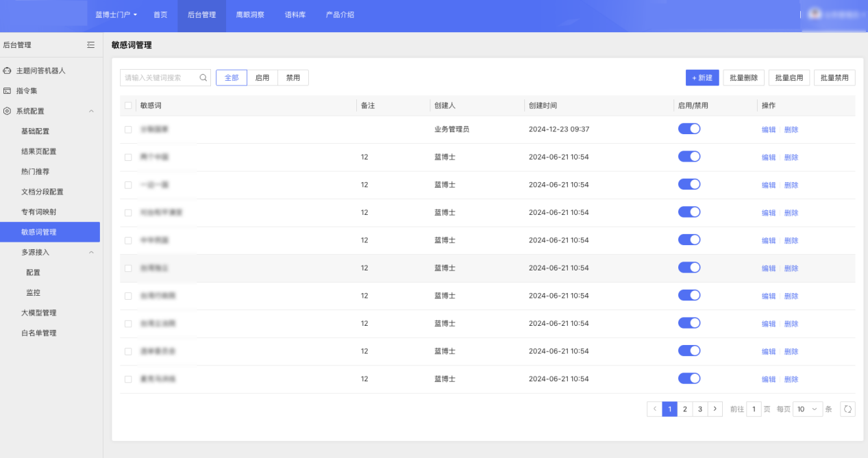
Task: Go to page 2 of results
Action: 684,409
